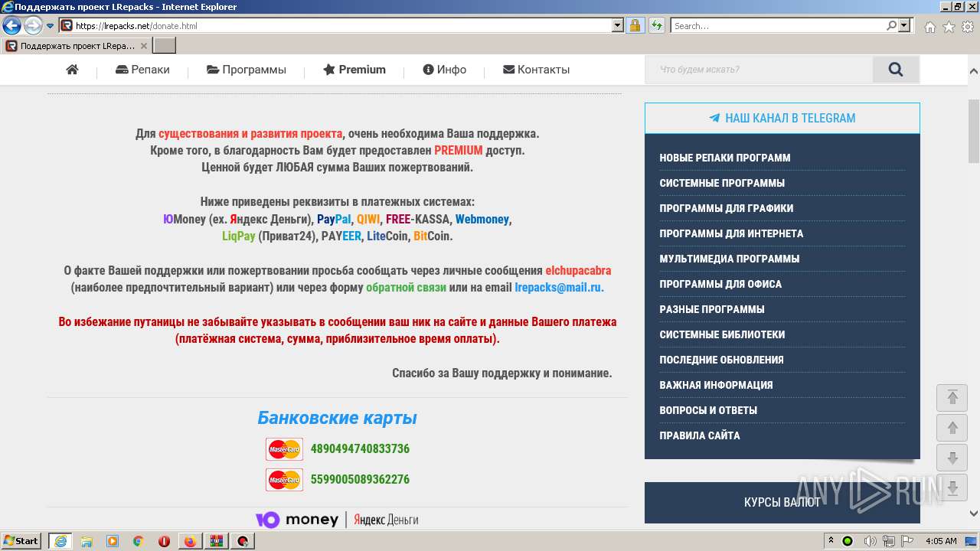Open IE Home icon

click(929, 27)
